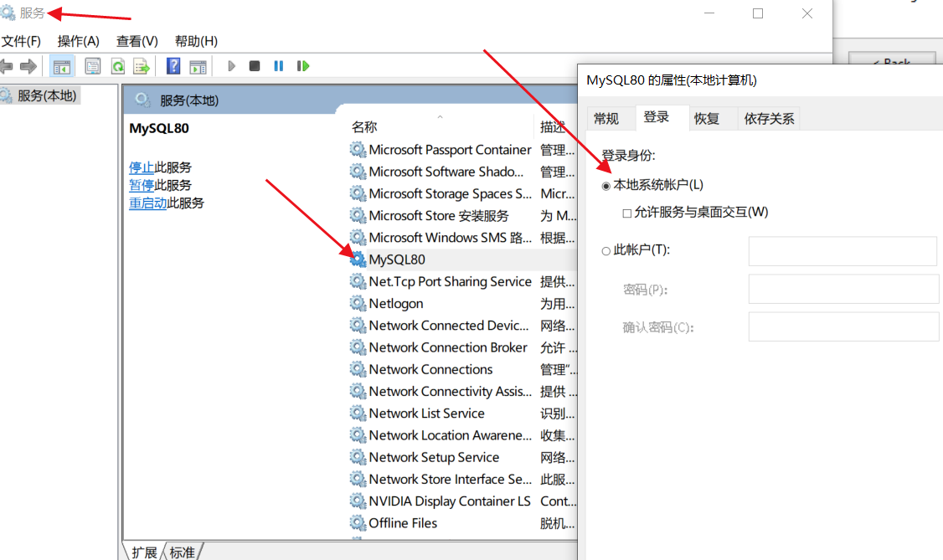
Task: Open the Help icon in the toolbar
Action: pyautogui.click(x=173, y=65)
